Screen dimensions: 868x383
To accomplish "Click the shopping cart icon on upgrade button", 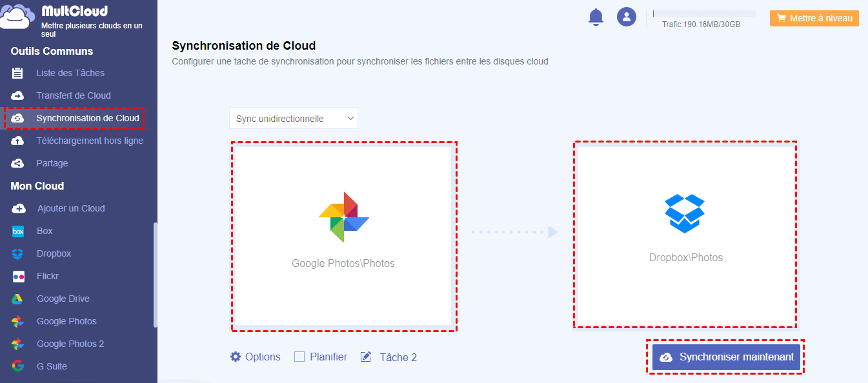I will click(781, 18).
